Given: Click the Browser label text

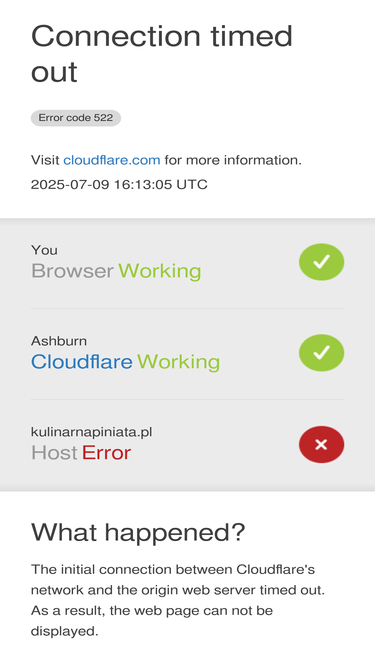Looking at the screenshot, I should 72,271.
